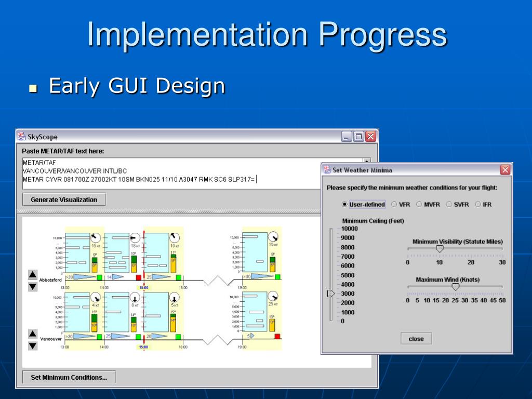Click the 19:00 label on Abbotsford timeline
This screenshot has height=399, width=532.
click(242, 288)
